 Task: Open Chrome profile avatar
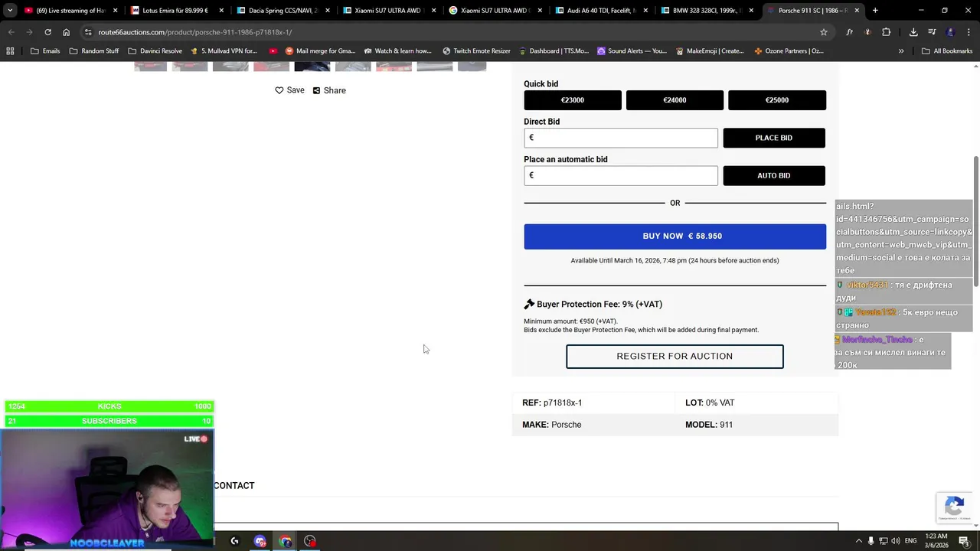tap(950, 32)
